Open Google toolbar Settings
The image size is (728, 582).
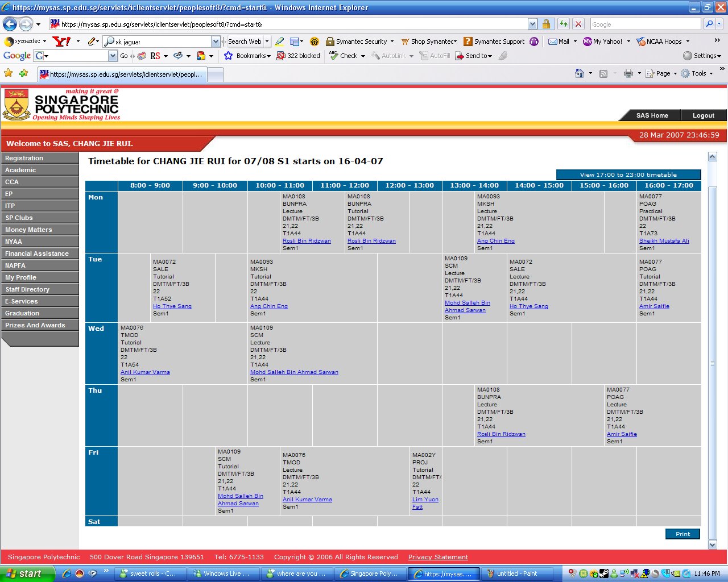(702, 56)
